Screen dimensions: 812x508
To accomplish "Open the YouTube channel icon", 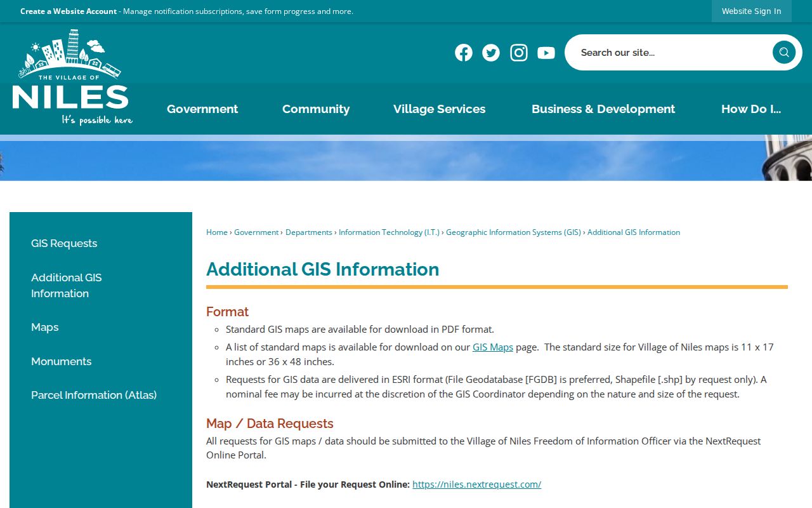I will click(x=546, y=53).
